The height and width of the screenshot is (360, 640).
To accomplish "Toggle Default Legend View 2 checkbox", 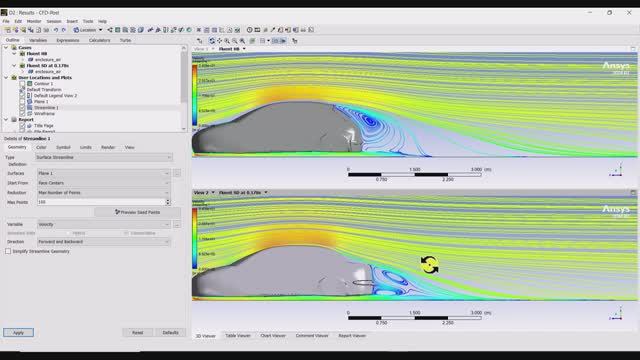I will (x=22, y=96).
